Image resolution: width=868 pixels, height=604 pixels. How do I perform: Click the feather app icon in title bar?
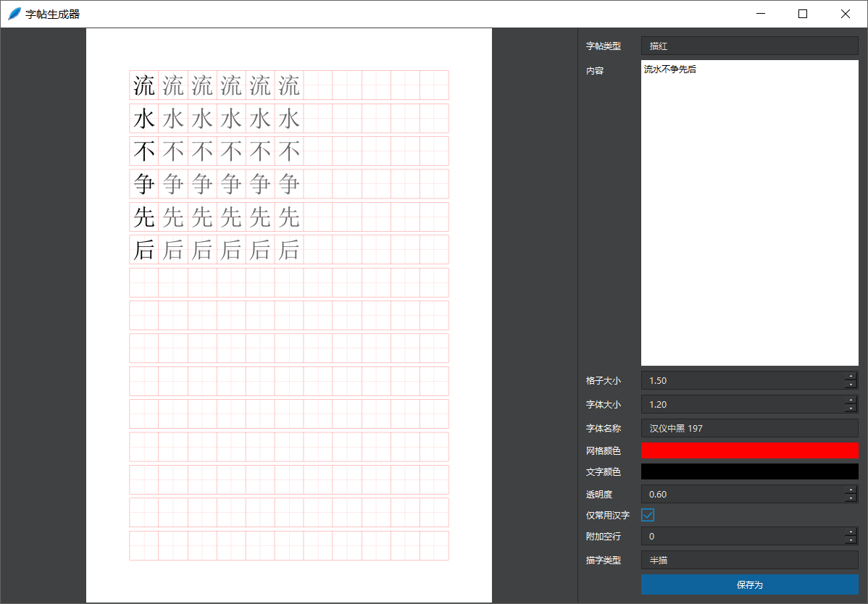[x=14, y=14]
